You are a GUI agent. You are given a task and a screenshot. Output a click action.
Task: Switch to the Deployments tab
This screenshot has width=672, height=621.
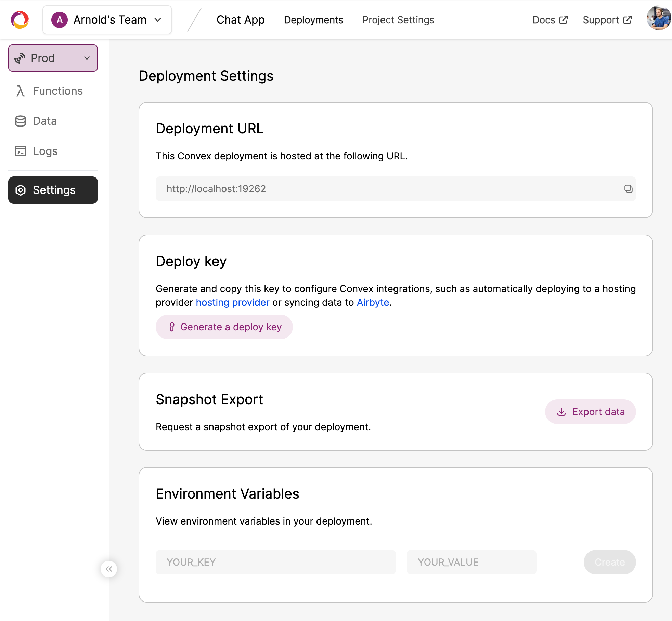click(313, 20)
